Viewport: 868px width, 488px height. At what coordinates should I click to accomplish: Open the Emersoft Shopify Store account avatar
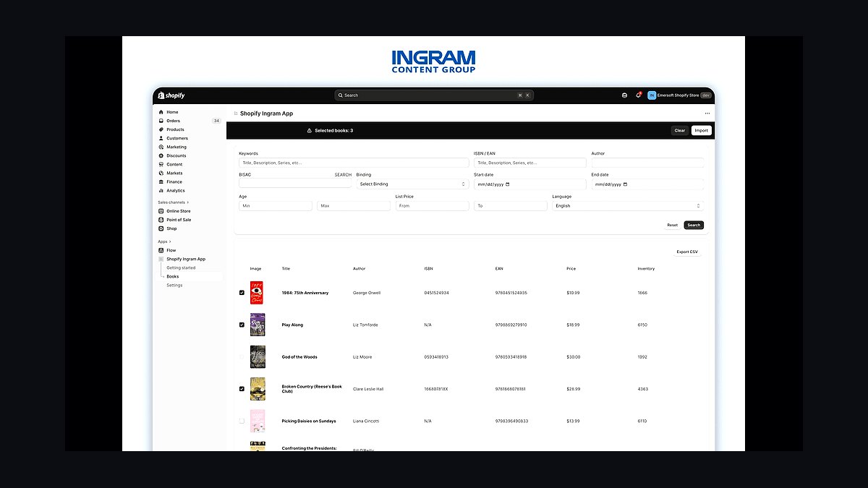[652, 95]
